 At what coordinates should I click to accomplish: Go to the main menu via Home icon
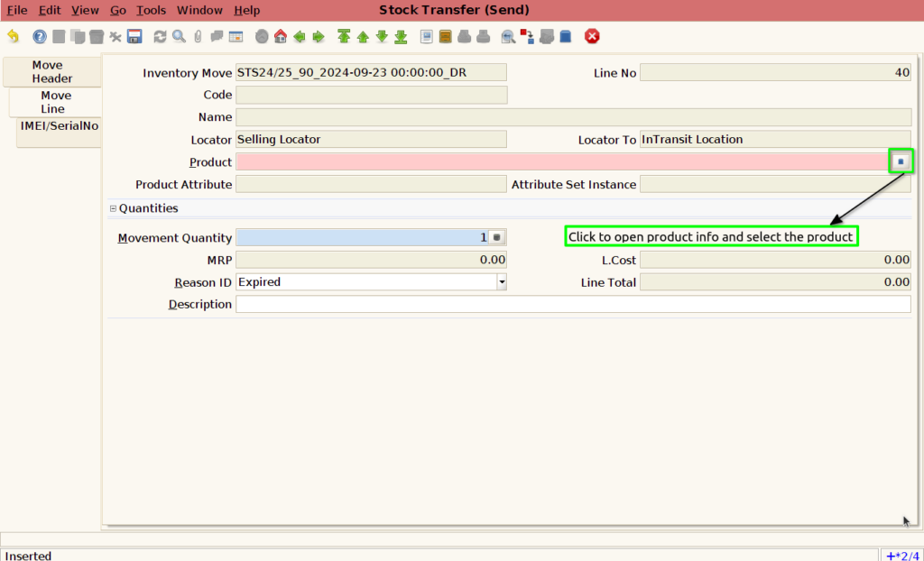coord(281,37)
